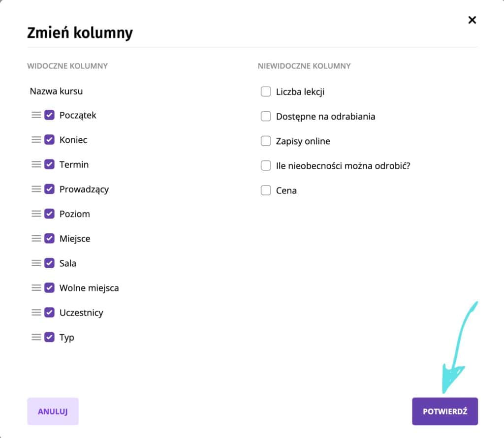Click the drag handle icon beside Początek

coord(36,115)
